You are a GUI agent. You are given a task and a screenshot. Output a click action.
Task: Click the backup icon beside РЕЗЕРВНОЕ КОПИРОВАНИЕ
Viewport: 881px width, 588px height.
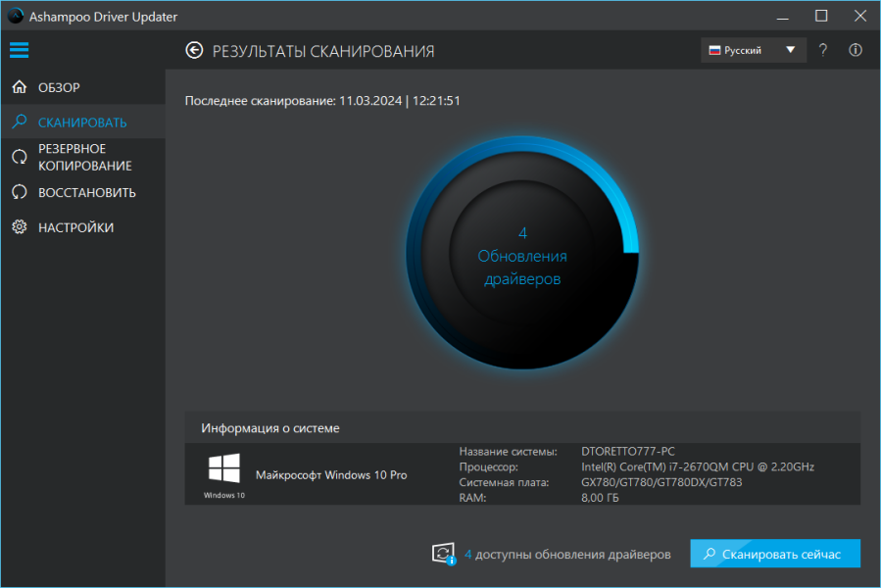coord(20,157)
